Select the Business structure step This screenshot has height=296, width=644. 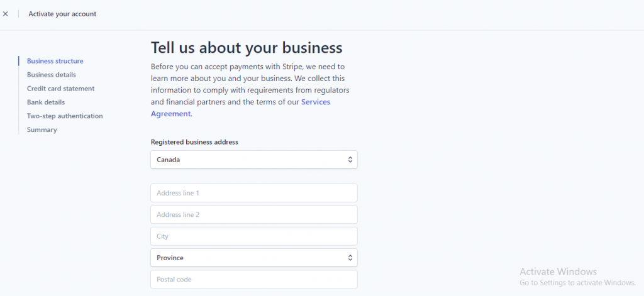55,61
